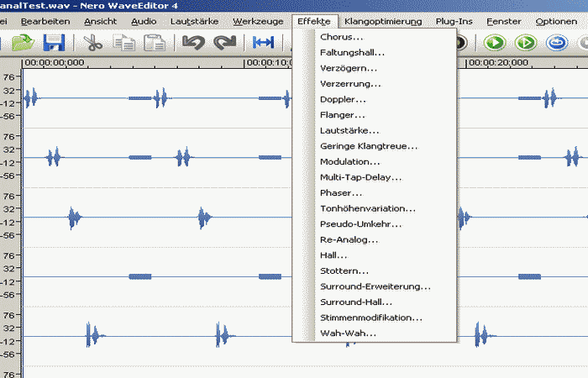Open the Werkzeuge menu
The width and height of the screenshot is (588, 378).
(256, 21)
